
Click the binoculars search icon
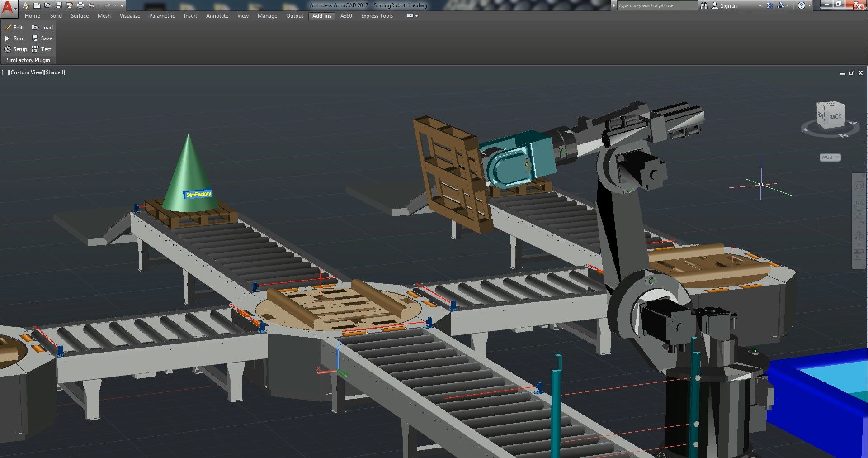coord(704,5)
